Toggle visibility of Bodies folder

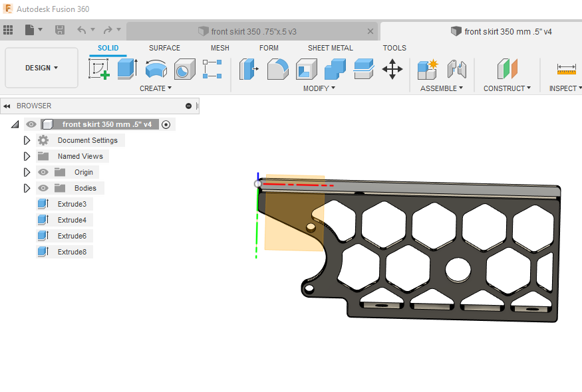[x=43, y=188]
